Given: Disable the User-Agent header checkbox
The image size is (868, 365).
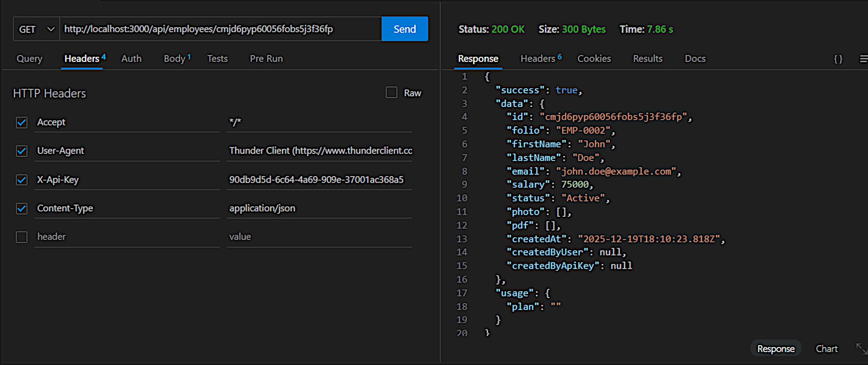Looking at the screenshot, I should tap(22, 151).
